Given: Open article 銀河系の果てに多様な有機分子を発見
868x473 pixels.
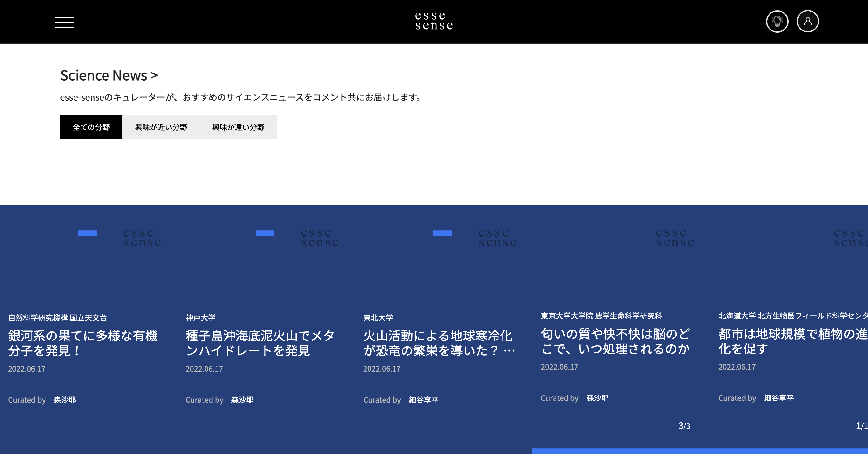Looking at the screenshot, I should click(x=83, y=343).
